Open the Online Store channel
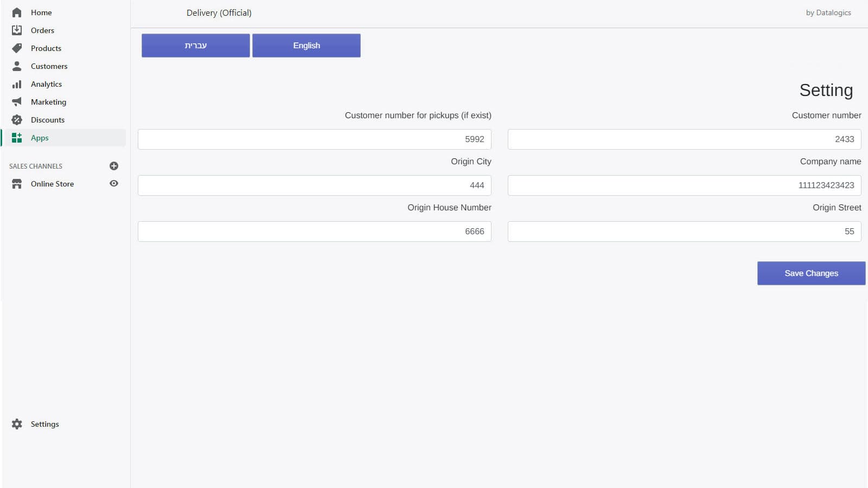 click(52, 183)
